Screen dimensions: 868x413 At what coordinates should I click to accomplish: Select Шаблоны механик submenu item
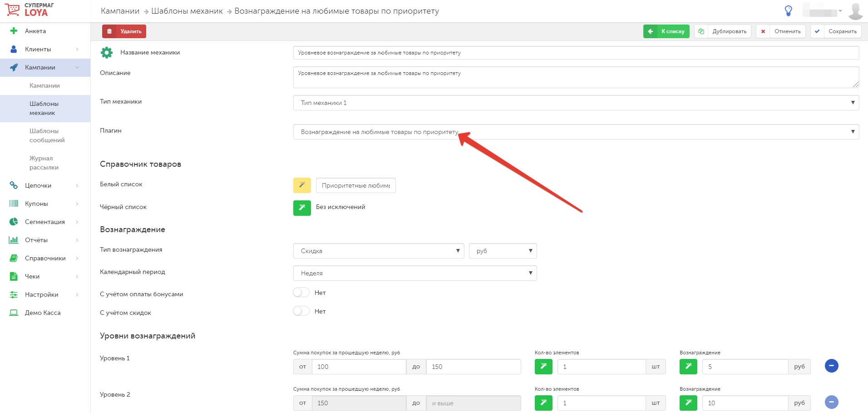click(44, 108)
